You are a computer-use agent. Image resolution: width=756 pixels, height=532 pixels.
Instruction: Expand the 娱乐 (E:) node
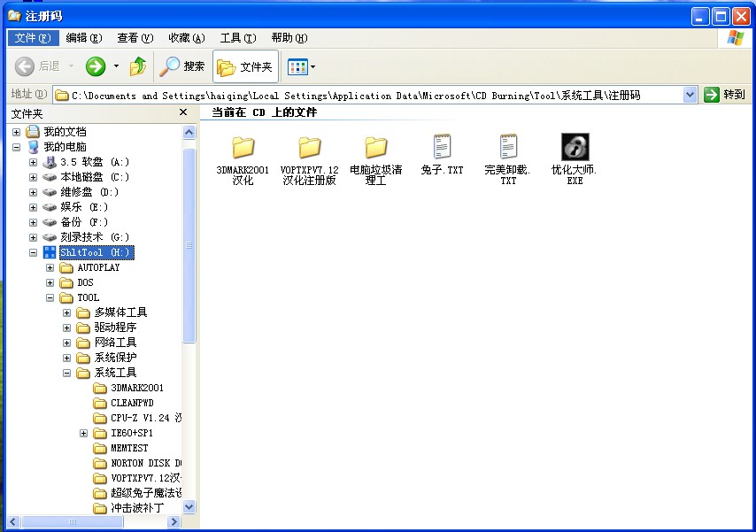point(34,207)
